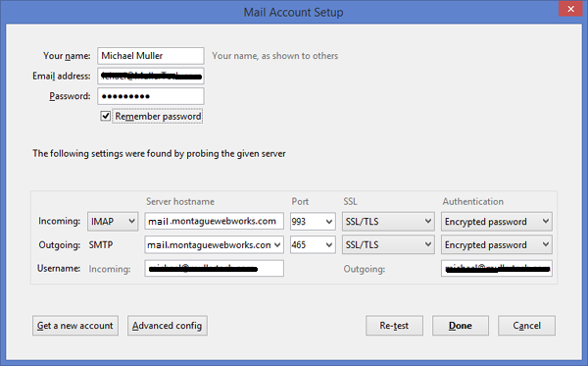Click the Outgoing username field

[497, 269]
